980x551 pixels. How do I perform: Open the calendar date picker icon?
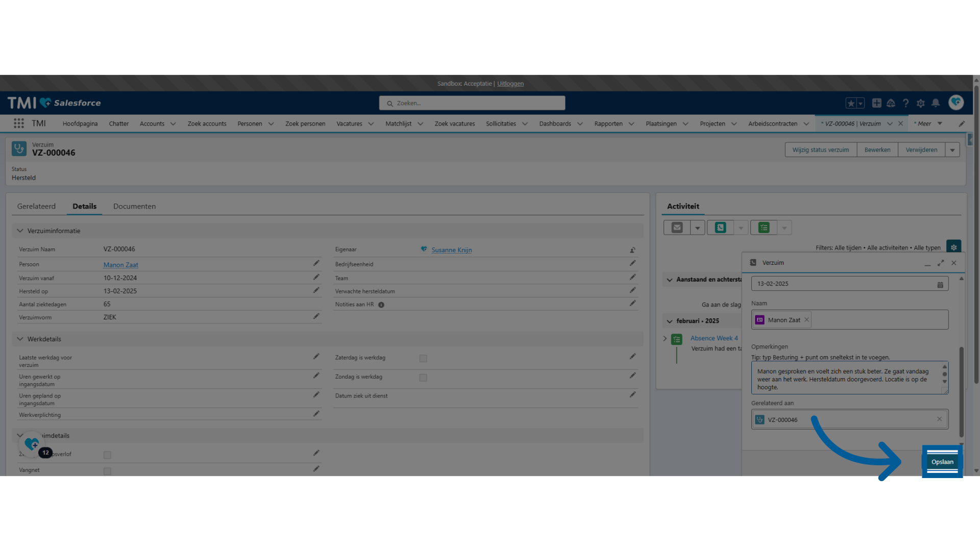[x=940, y=285]
